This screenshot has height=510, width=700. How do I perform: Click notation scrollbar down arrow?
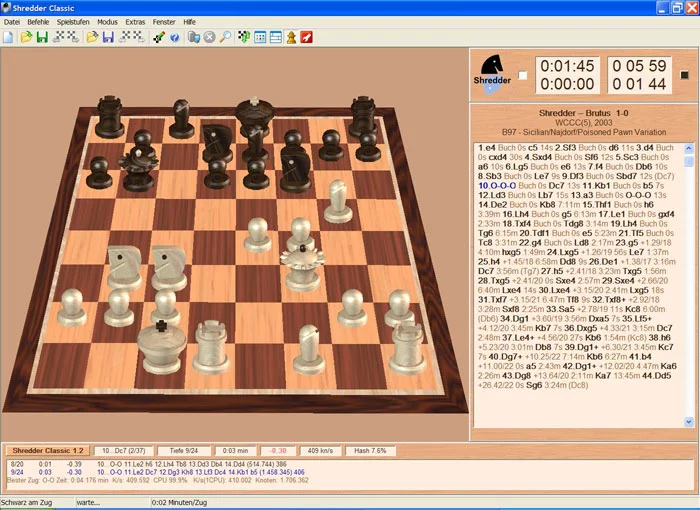coord(688,422)
